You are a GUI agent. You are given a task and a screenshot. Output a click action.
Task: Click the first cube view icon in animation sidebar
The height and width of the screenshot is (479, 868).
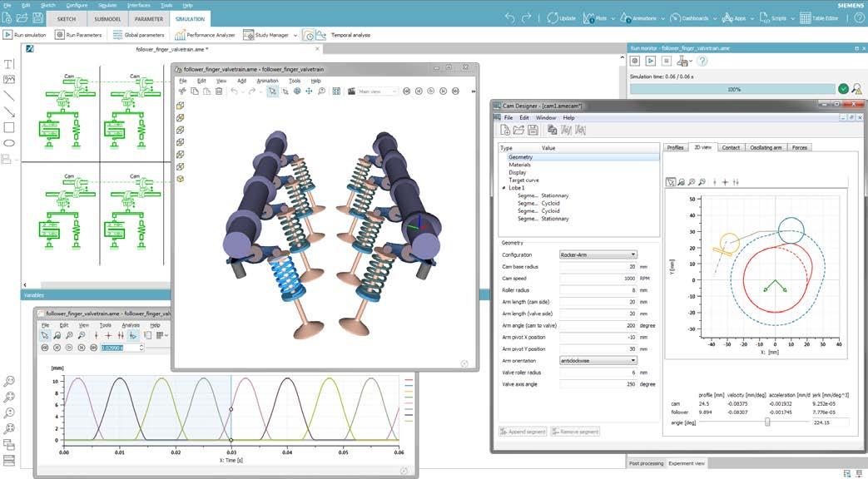[x=180, y=106]
